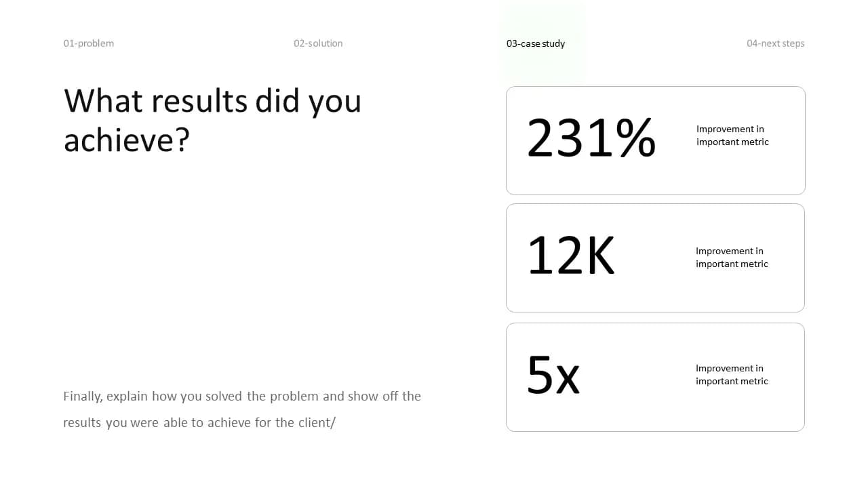Click the letter K in 12K
Screen dimensions: 868x488
[597, 256]
